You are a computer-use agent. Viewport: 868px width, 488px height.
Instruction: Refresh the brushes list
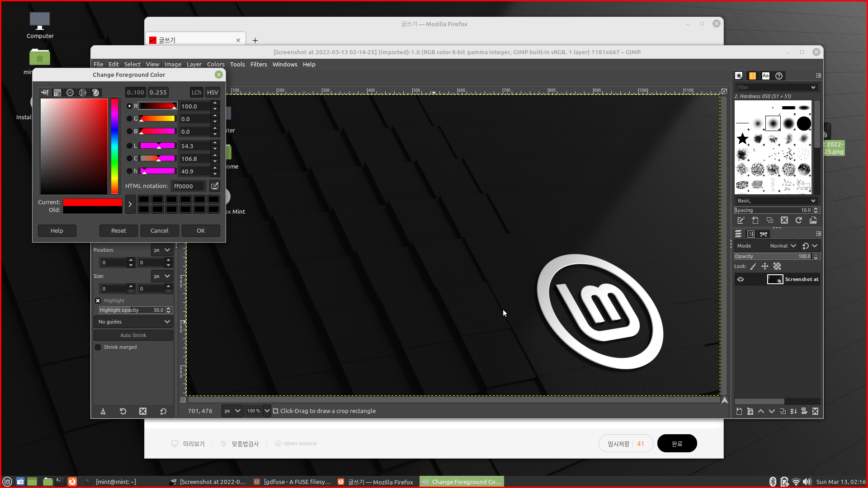799,221
